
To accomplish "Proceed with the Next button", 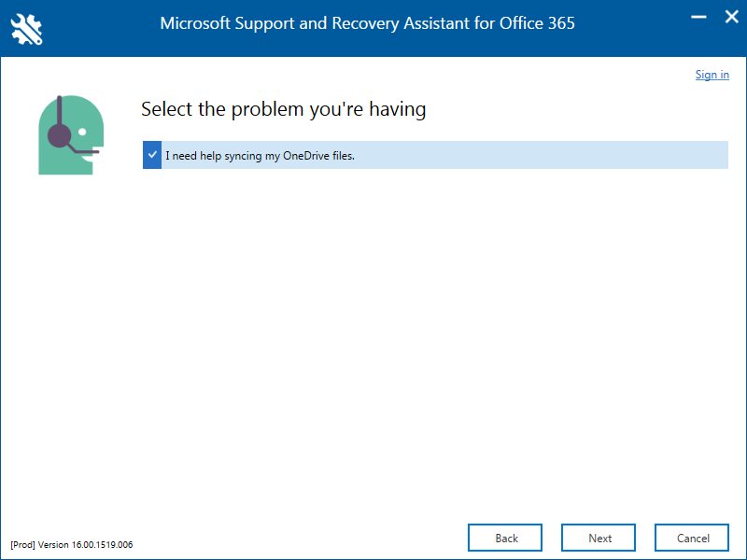I will (599, 538).
